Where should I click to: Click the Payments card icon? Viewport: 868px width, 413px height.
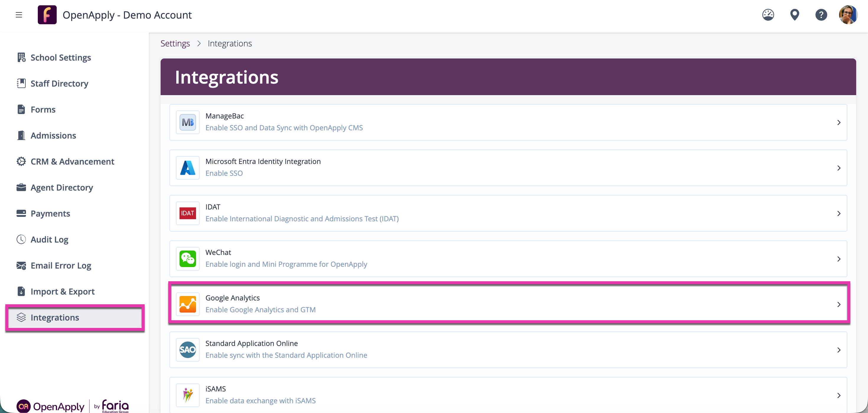click(x=21, y=213)
